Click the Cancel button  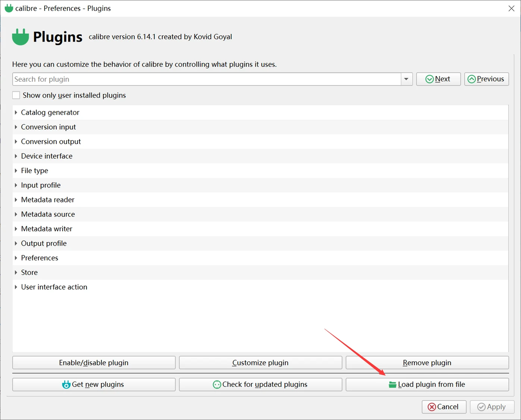[x=444, y=407]
